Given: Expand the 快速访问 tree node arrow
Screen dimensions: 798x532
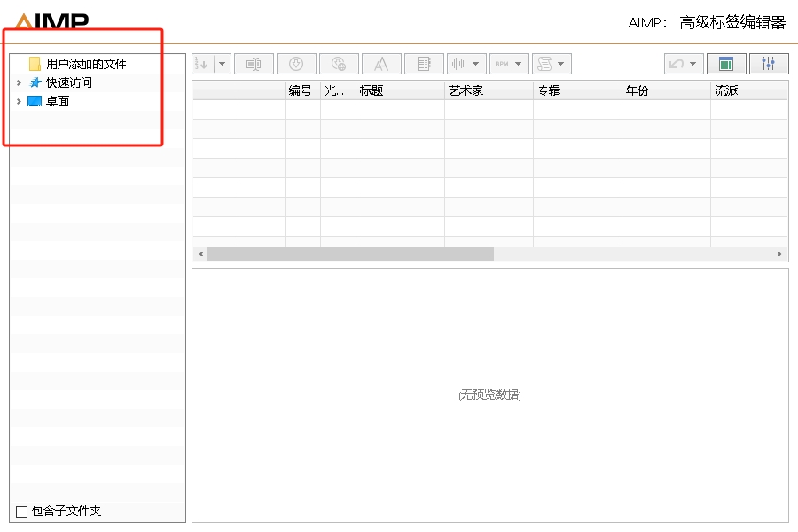Looking at the screenshot, I should coord(19,82).
